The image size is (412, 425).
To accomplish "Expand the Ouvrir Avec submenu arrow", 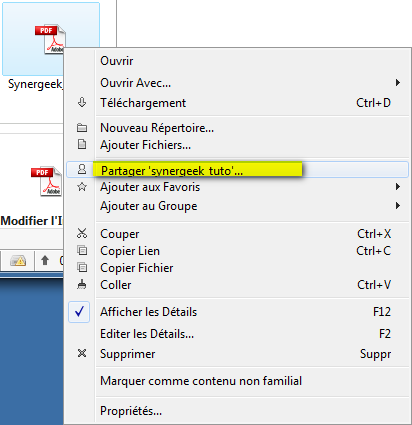I will pyautogui.click(x=397, y=82).
